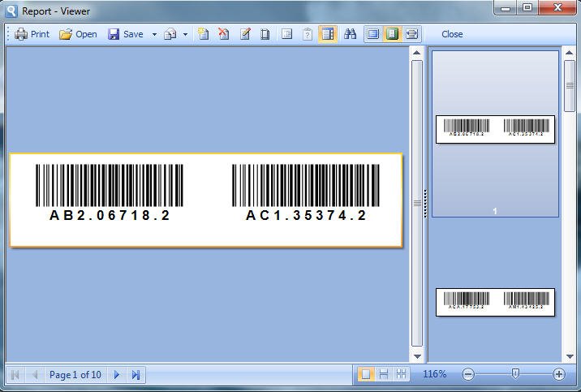
Task: Click the main view vertical scrollbar thumb
Action: (x=417, y=203)
